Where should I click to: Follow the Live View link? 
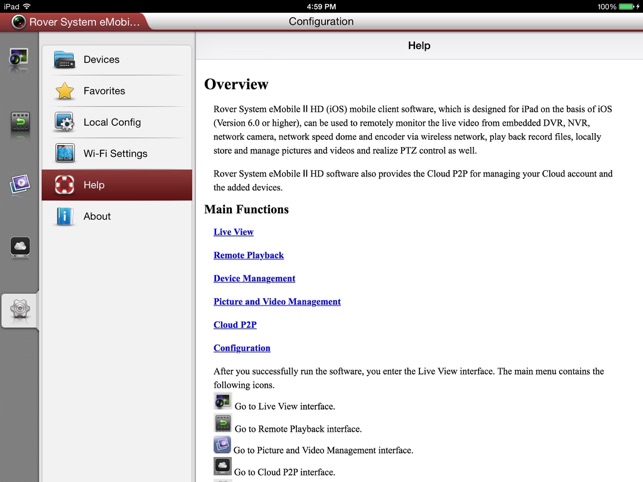pyautogui.click(x=233, y=232)
